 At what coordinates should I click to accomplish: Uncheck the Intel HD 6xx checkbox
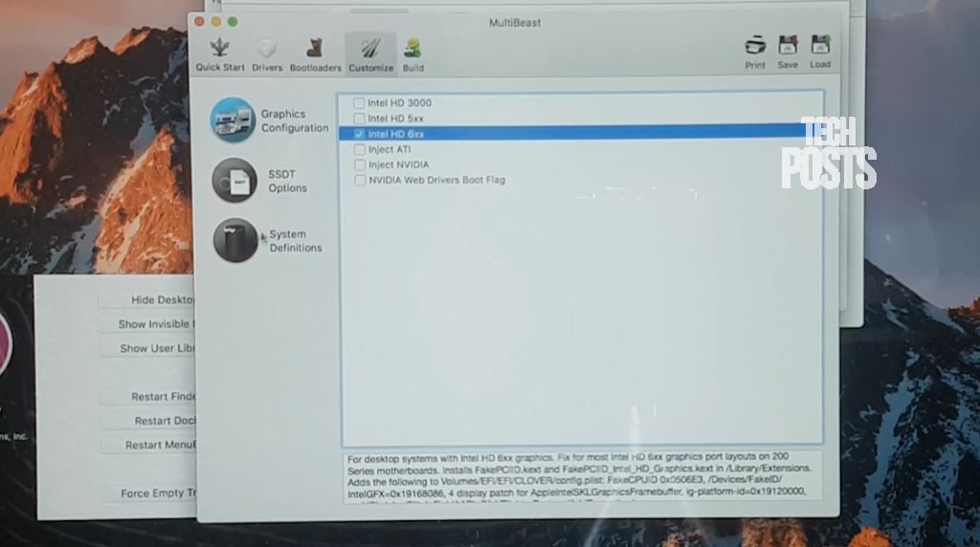point(359,134)
